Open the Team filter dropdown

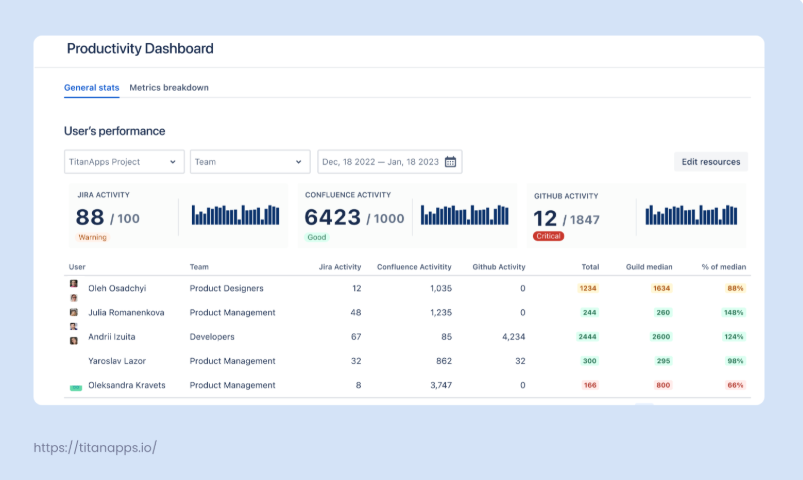250,162
